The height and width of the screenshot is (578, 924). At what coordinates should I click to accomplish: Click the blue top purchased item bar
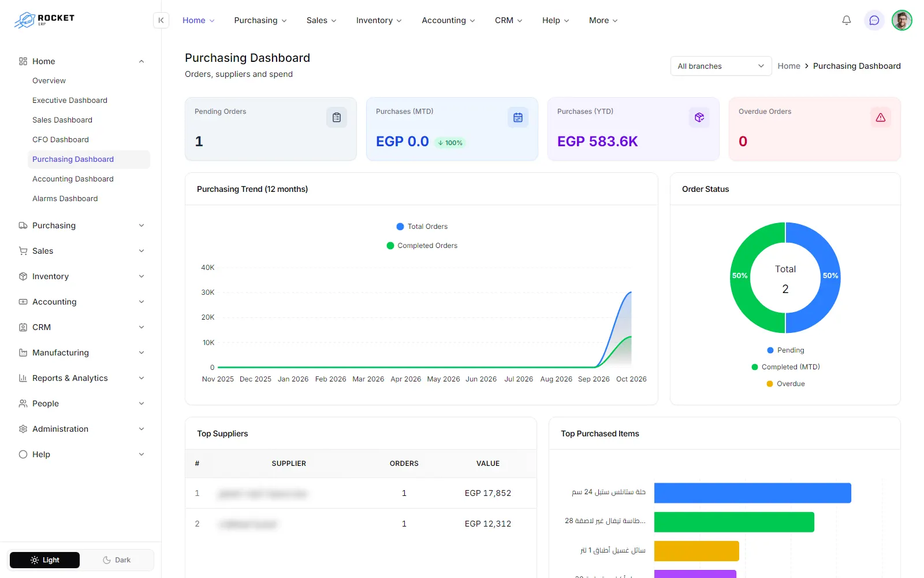[752, 493]
